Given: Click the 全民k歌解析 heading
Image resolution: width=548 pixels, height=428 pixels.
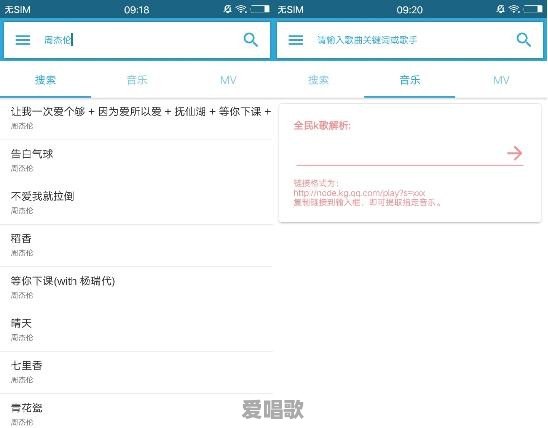Looking at the screenshot, I should 322,125.
